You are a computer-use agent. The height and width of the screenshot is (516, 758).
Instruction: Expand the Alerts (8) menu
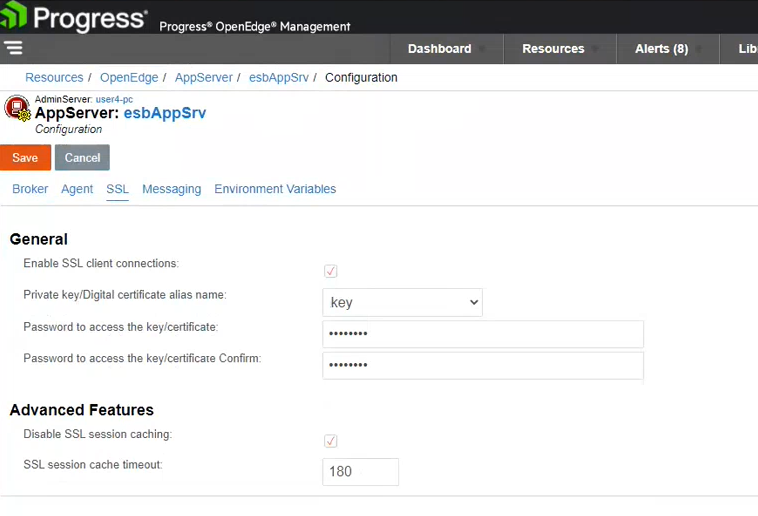(668, 49)
